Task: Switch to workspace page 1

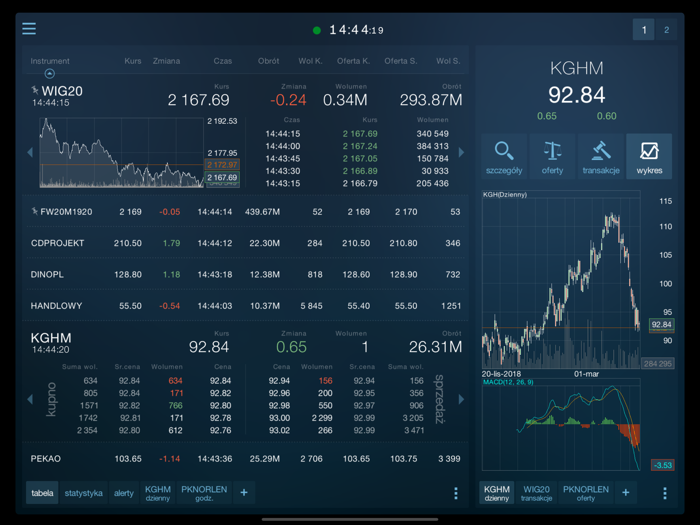Action: 644,30
